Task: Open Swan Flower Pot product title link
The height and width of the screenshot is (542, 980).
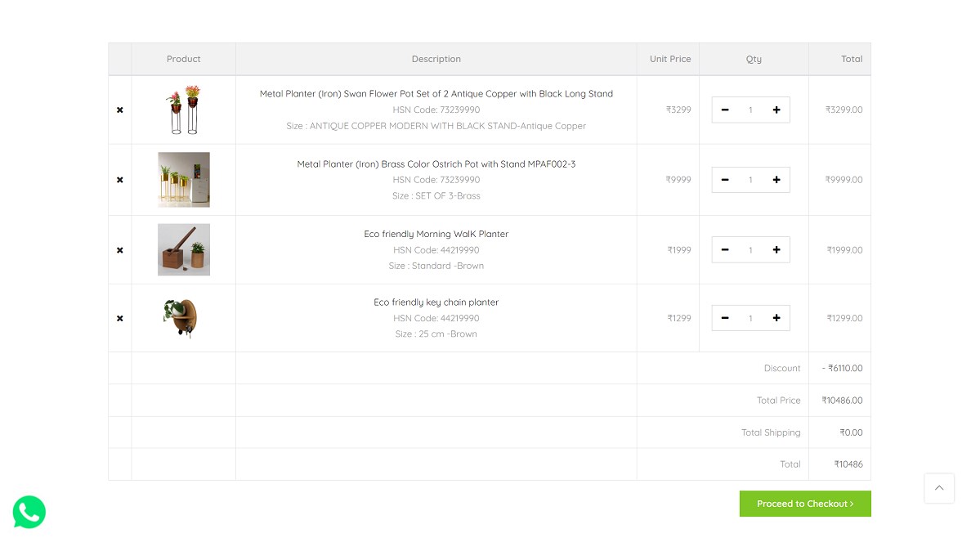Action: coord(436,94)
